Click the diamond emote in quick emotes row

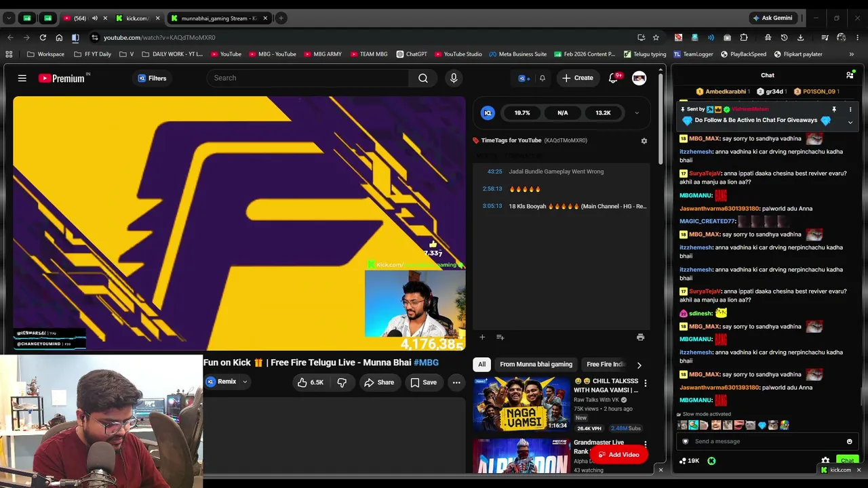point(762,425)
